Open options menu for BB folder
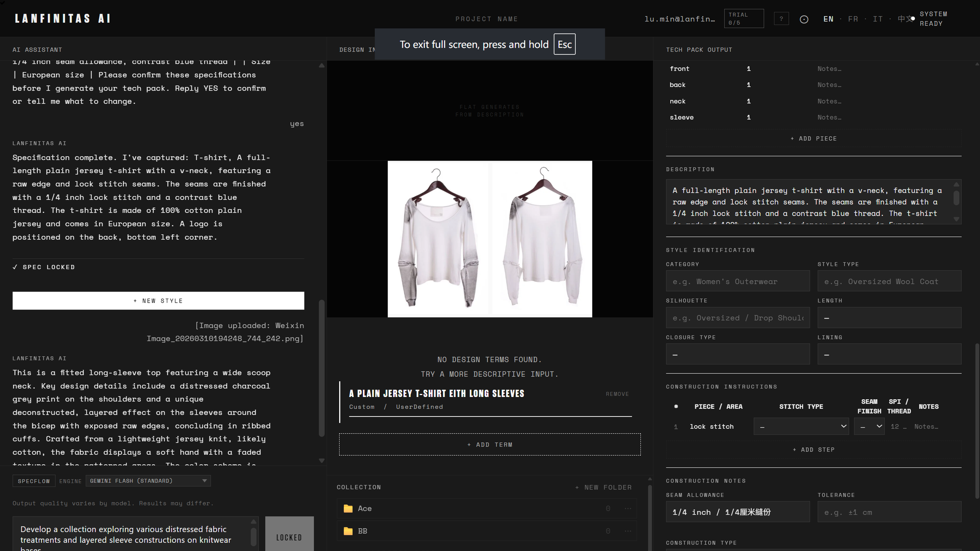980x551 pixels. (x=628, y=531)
